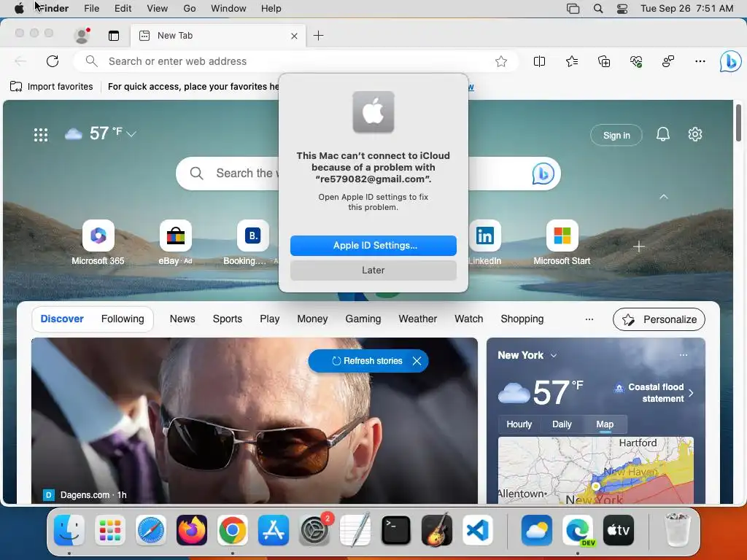Show more feed categories ellipsis
Image resolution: width=747 pixels, height=560 pixels.
[x=589, y=319]
